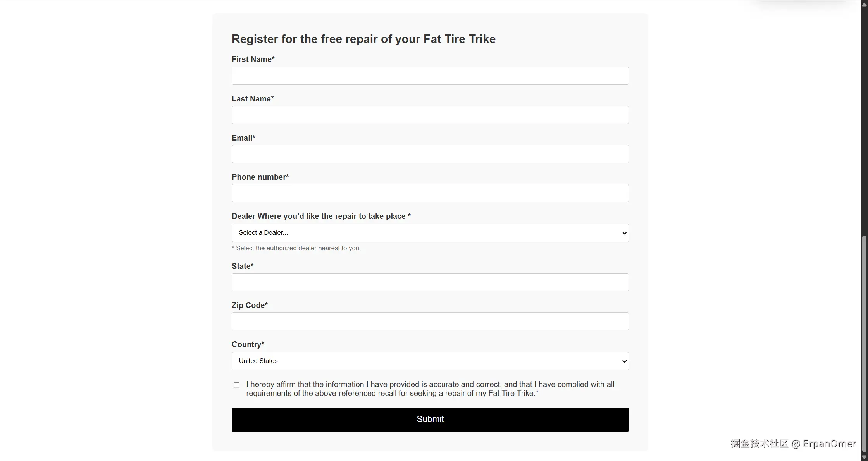Screen dimensions: 868x461
Task: Click the First Name text input box
Action: click(x=430, y=76)
